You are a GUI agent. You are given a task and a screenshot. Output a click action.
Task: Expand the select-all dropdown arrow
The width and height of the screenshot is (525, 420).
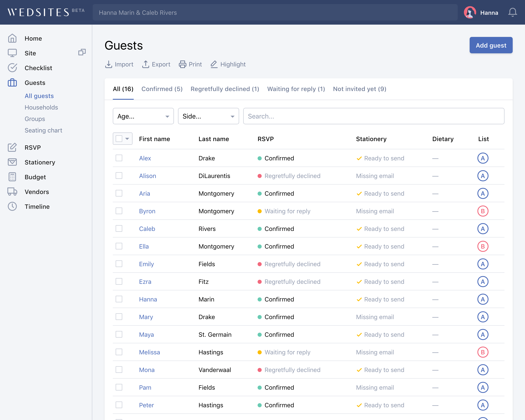[127, 139]
